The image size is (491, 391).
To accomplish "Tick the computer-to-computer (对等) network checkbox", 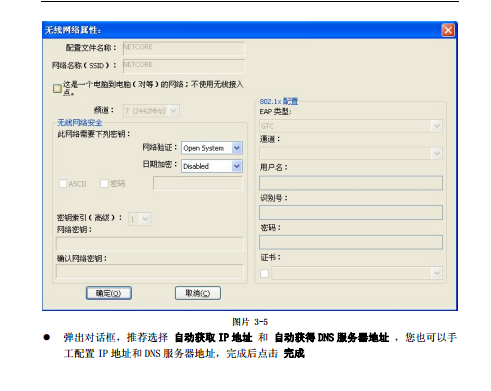I will [57, 88].
